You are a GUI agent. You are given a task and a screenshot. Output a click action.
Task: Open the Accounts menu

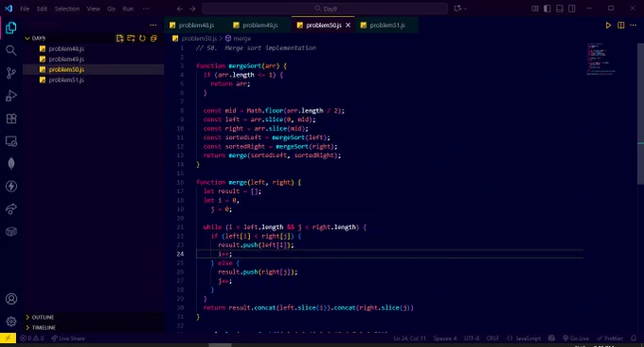pyautogui.click(x=11, y=299)
